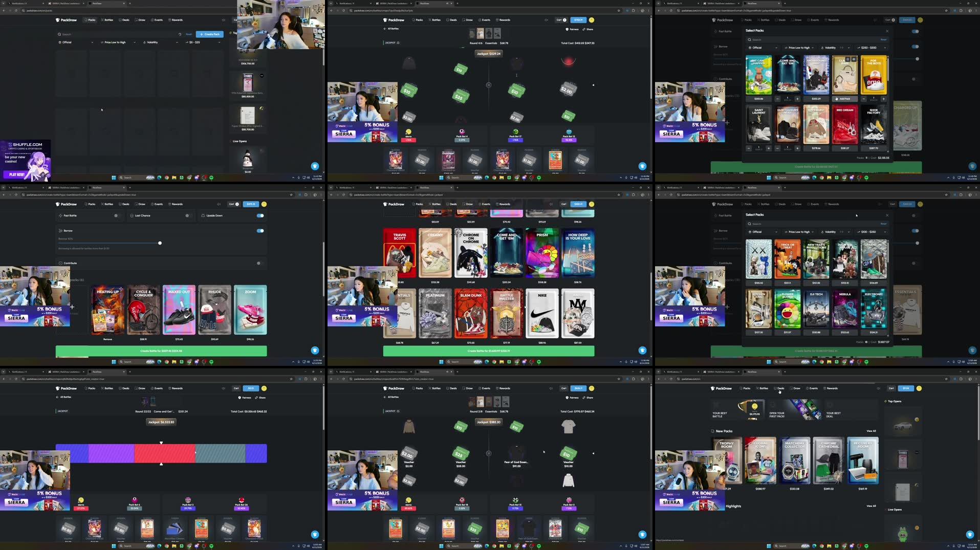Open the blue chat bubble on Heating Up setup screen
The image size is (980, 550).
[x=315, y=350]
